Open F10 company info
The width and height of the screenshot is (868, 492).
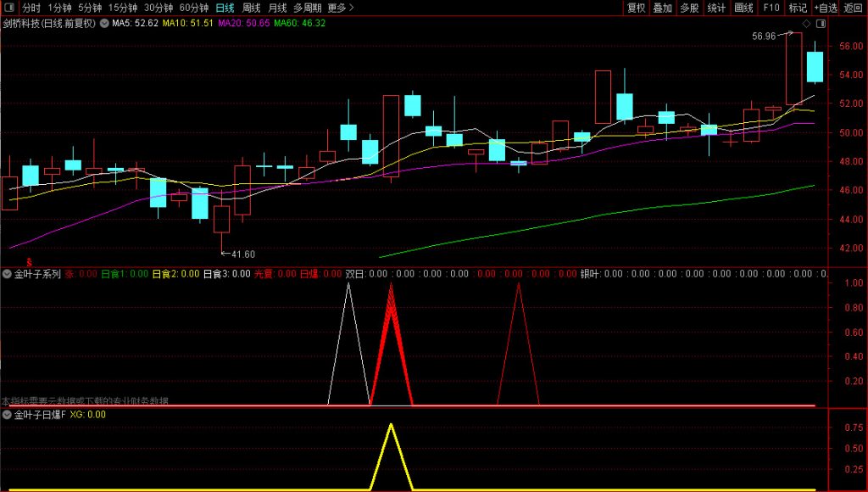tap(771, 8)
